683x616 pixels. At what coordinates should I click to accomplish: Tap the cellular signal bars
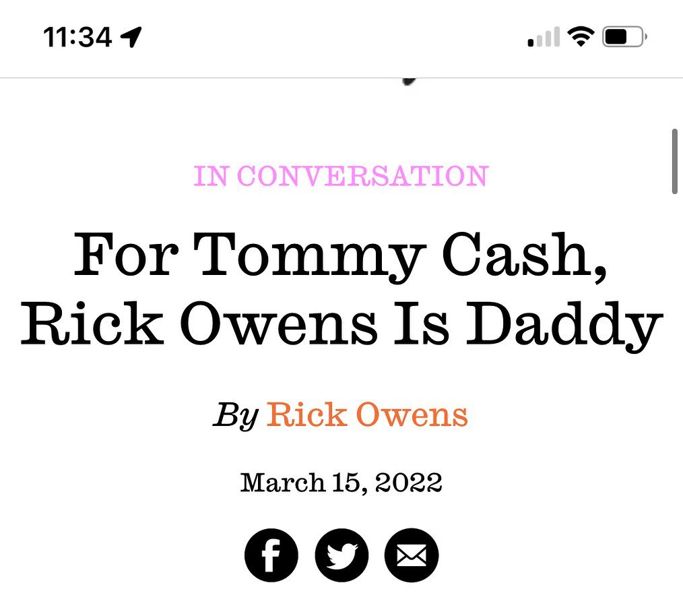point(544,38)
